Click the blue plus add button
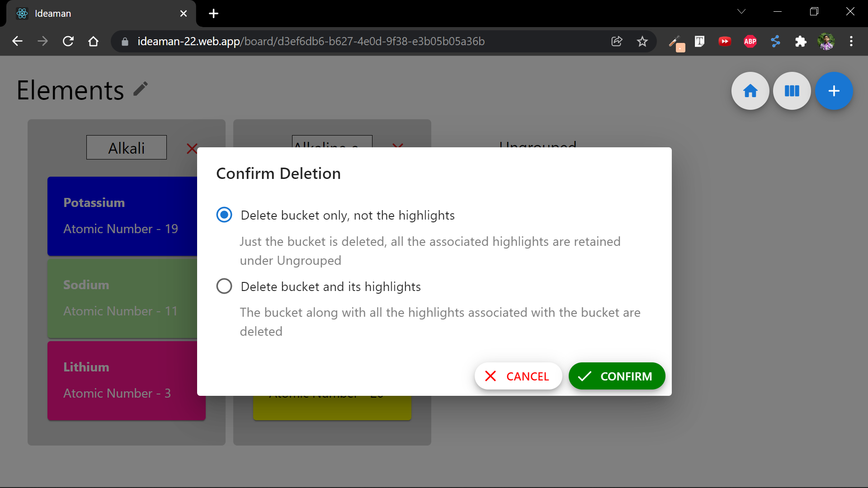This screenshot has height=488, width=868. [x=834, y=91]
